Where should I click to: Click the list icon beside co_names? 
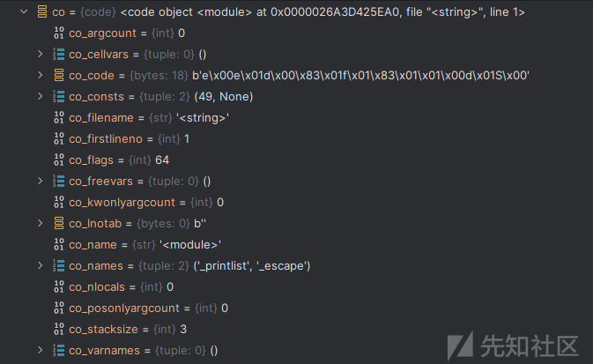59,265
